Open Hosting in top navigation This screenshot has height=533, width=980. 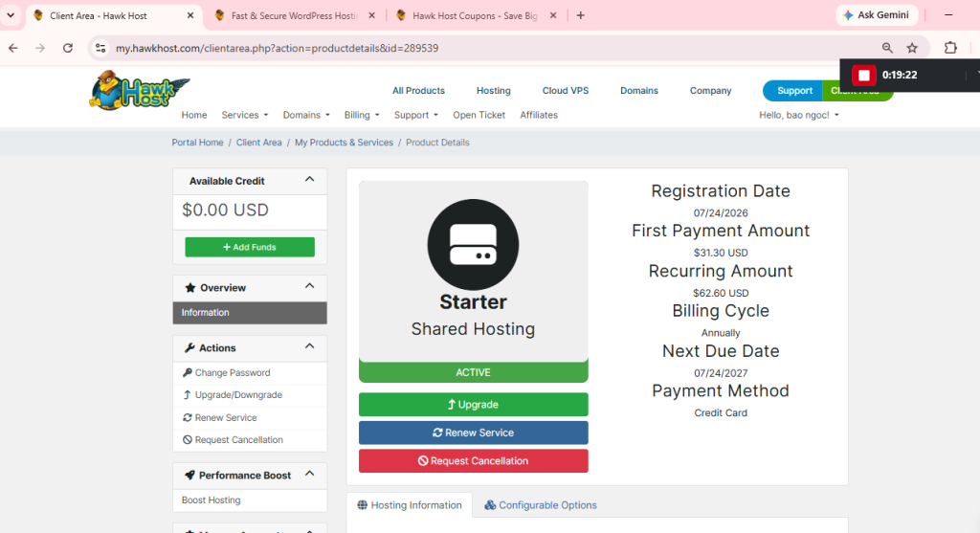(x=494, y=91)
